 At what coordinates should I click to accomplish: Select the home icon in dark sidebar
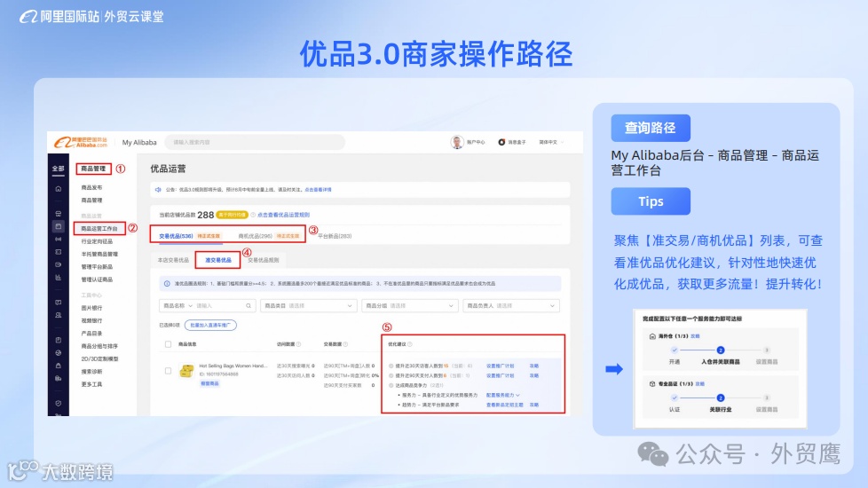pyautogui.click(x=58, y=189)
